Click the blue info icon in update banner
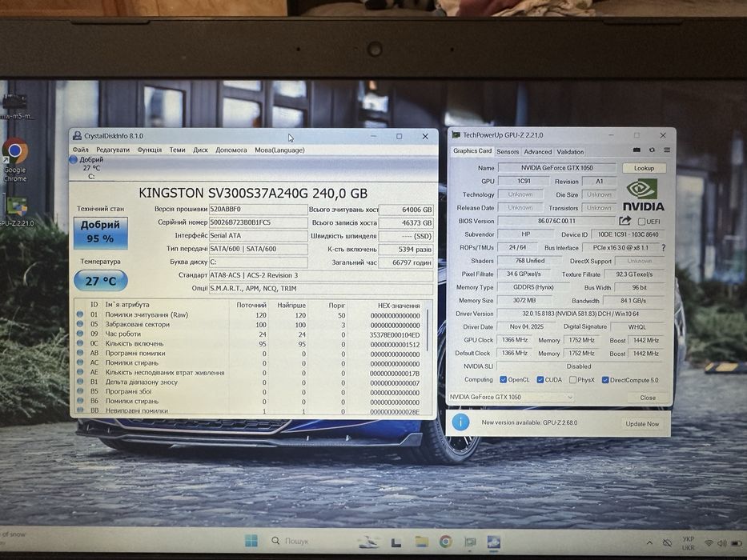This screenshot has height=560, width=747. click(x=460, y=422)
